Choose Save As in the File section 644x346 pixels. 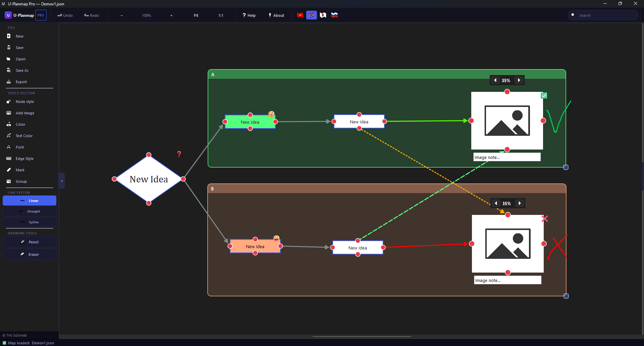(30, 70)
